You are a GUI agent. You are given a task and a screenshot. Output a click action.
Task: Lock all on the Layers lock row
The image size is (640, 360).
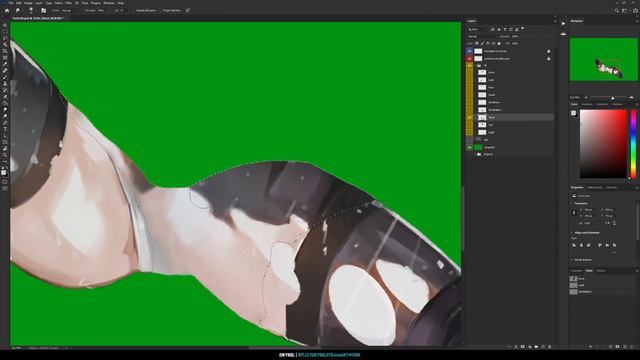[499, 43]
